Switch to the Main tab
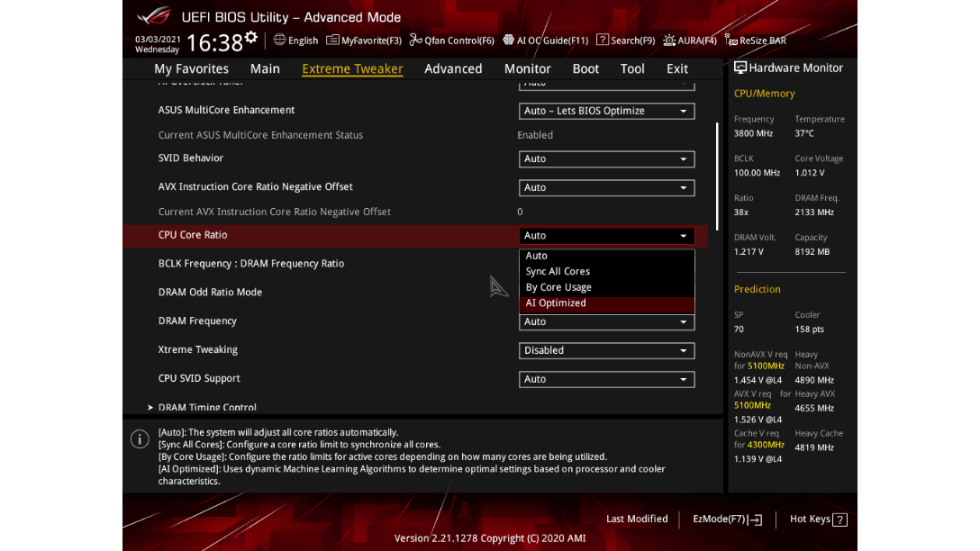This screenshot has width=980, height=551. click(265, 68)
